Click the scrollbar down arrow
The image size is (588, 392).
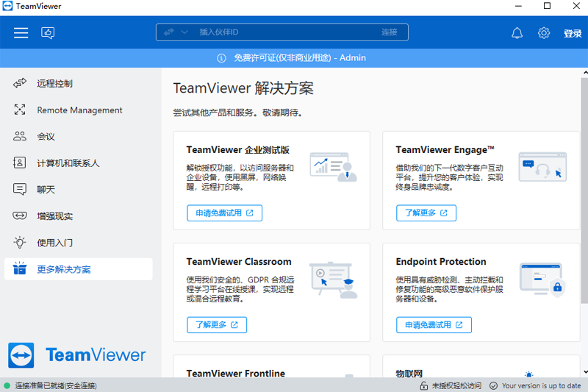(x=584, y=372)
